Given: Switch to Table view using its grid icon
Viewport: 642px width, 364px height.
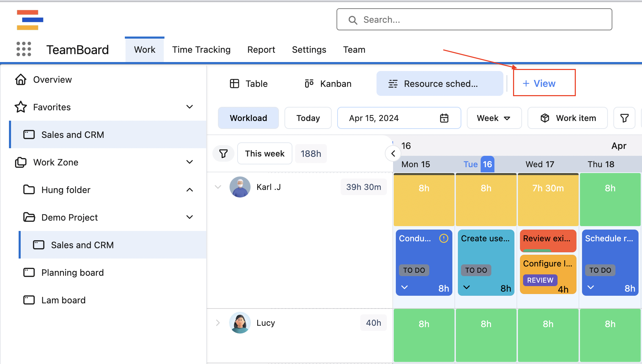Looking at the screenshot, I should pyautogui.click(x=235, y=83).
